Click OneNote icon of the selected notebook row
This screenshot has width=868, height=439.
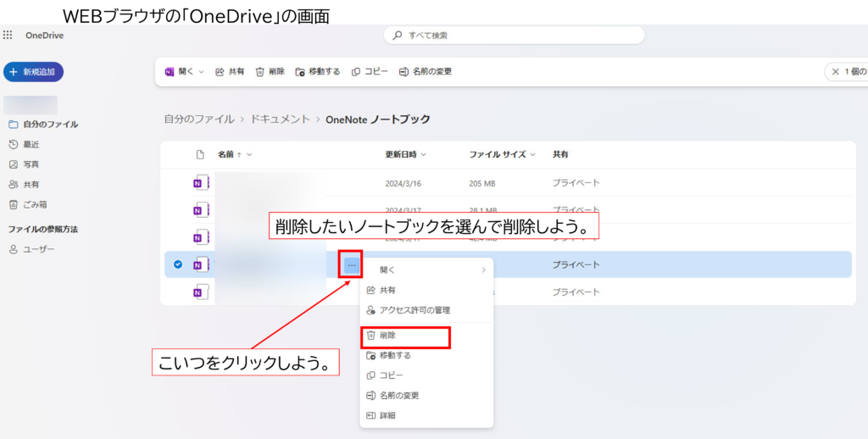point(201,264)
